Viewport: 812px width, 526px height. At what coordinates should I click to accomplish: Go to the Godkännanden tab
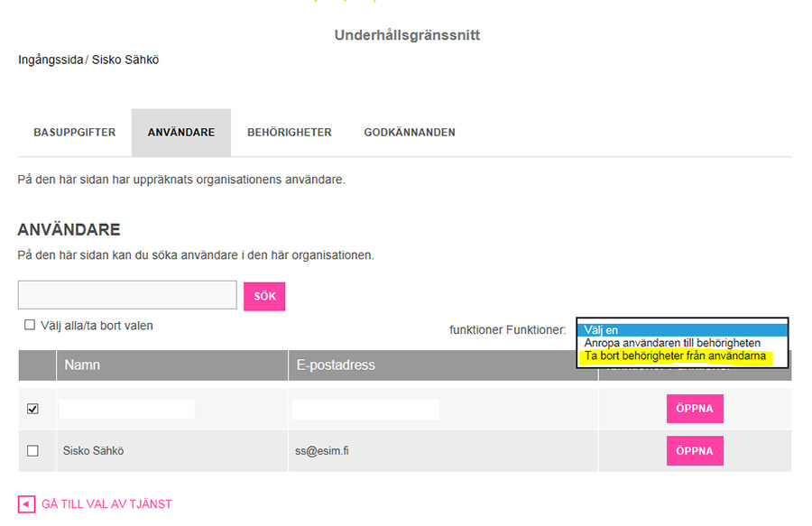coord(410,133)
